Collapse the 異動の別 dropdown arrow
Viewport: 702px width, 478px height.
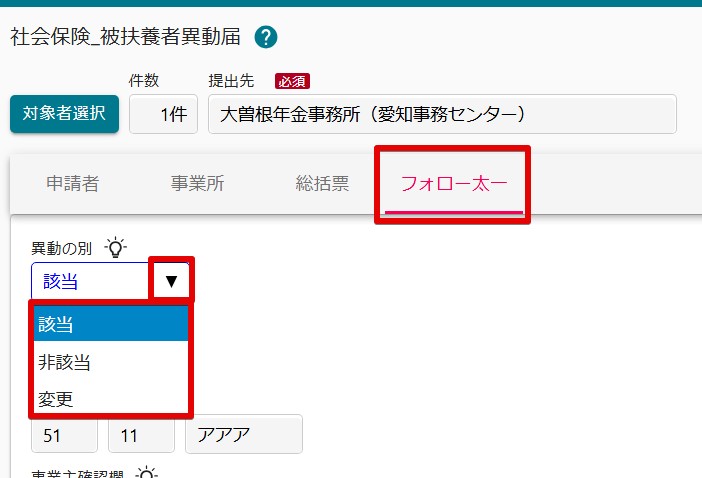coord(171,281)
